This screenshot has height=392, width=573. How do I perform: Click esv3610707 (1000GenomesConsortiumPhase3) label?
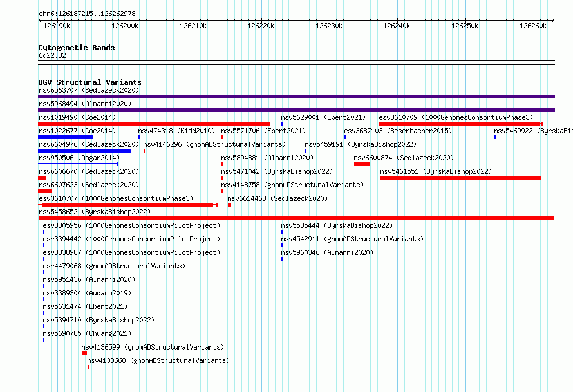pos(116,198)
